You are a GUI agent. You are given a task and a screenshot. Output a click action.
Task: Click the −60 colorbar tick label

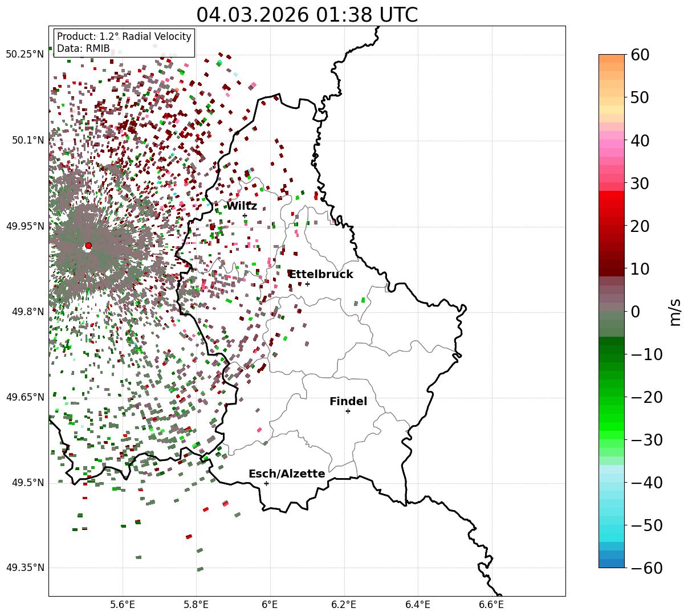click(x=646, y=568)
